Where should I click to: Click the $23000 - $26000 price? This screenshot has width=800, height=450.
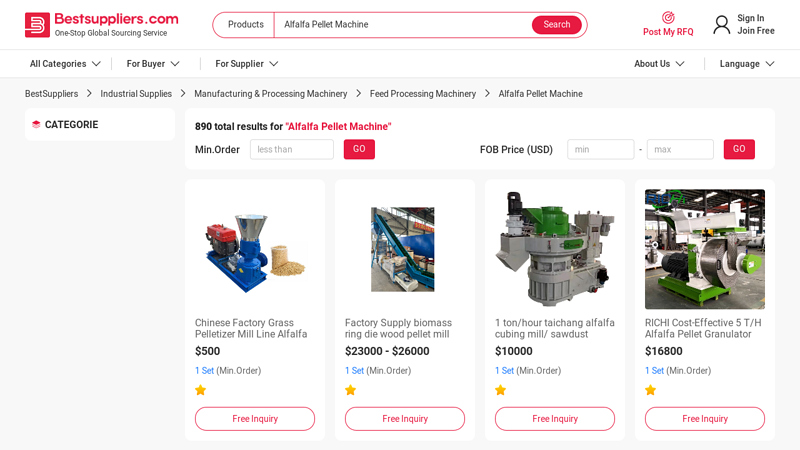click(387, 351)
